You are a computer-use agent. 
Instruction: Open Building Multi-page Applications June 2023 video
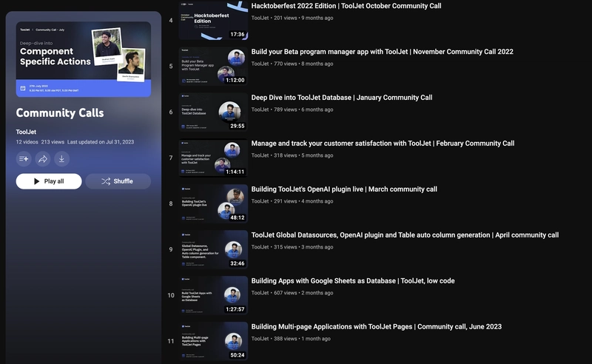pyautogui.click(x=377, y=326)
